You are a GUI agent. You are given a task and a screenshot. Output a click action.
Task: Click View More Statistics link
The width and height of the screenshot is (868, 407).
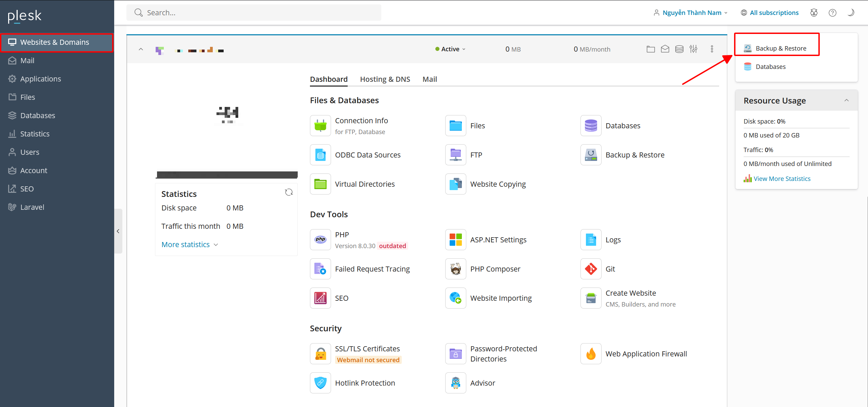pyautogui.click(x=782, y=179)
